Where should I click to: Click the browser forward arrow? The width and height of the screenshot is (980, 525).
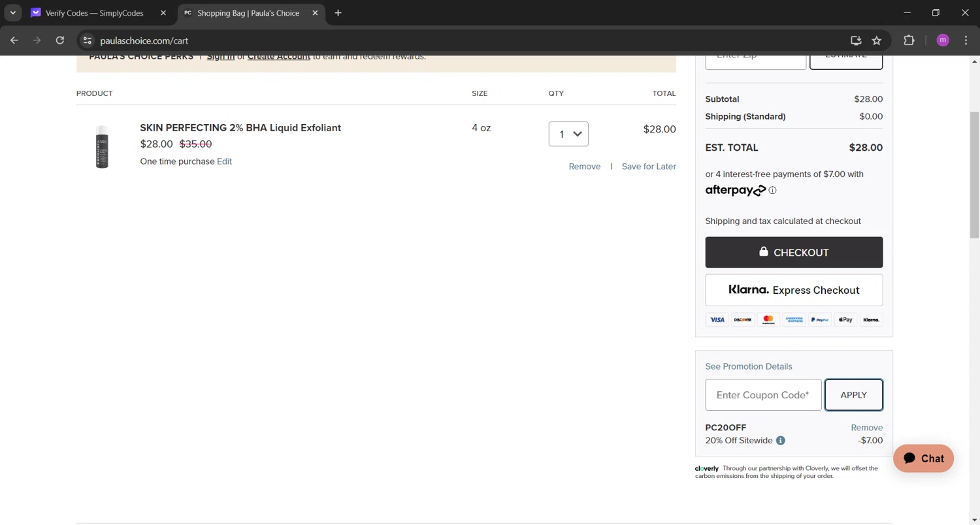(37, 40)
